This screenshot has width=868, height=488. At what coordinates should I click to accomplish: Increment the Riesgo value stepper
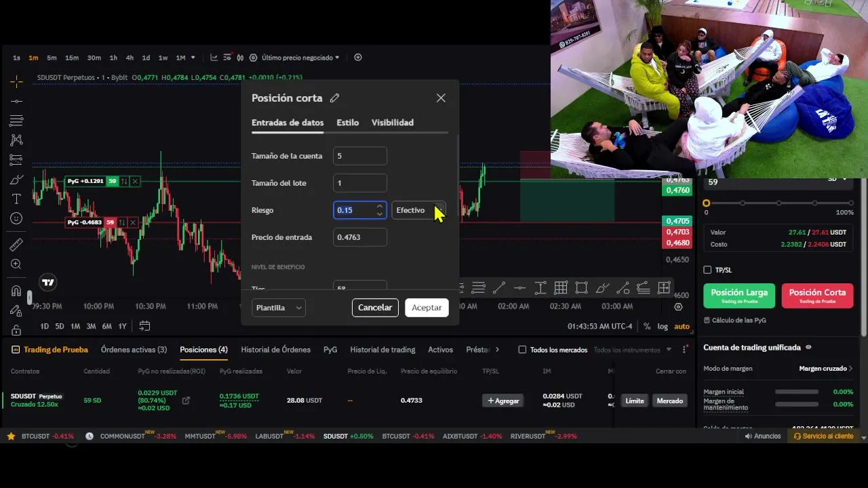(380, 206)
